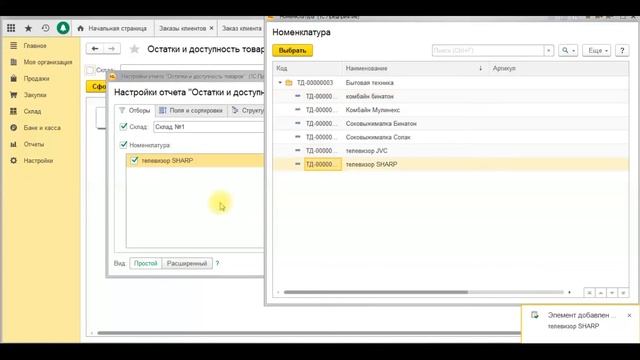This screenshot has height=360, width=640.
Task: Click the back arrow navigation button
Action: point(95,49)
